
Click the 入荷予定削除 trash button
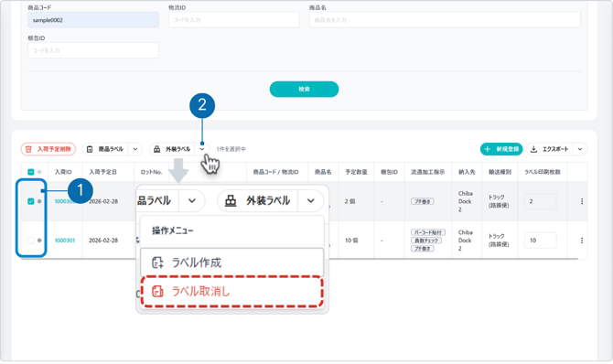[48, 149]
